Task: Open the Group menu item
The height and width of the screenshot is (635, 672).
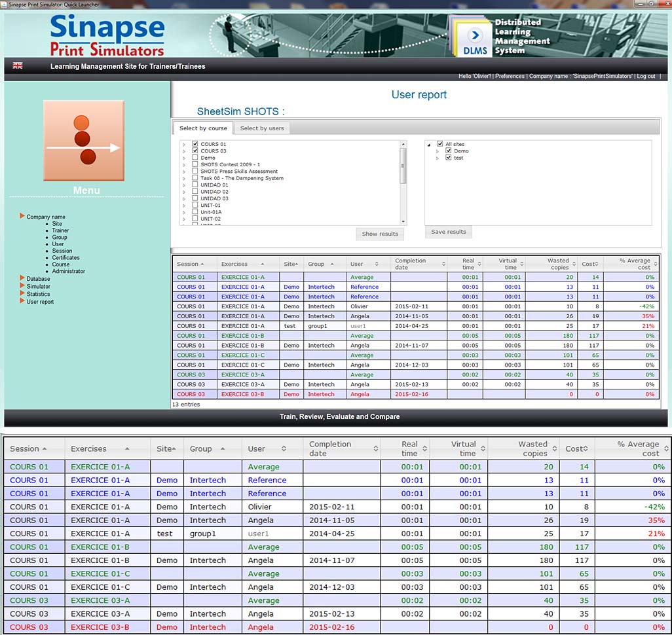Action: pyautogui.click(x=60, y=238)
